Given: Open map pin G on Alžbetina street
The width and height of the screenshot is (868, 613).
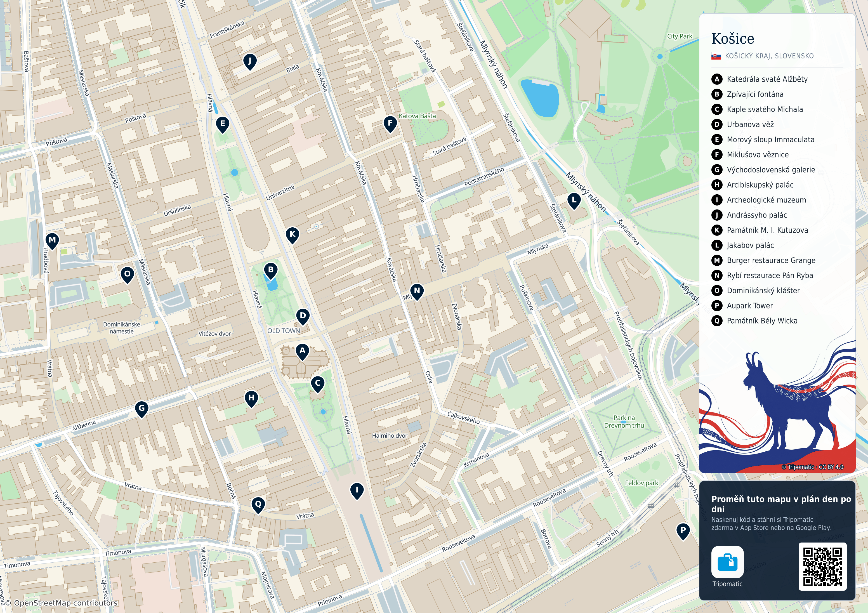Looking at the screenshot, I should pos(142,409).
